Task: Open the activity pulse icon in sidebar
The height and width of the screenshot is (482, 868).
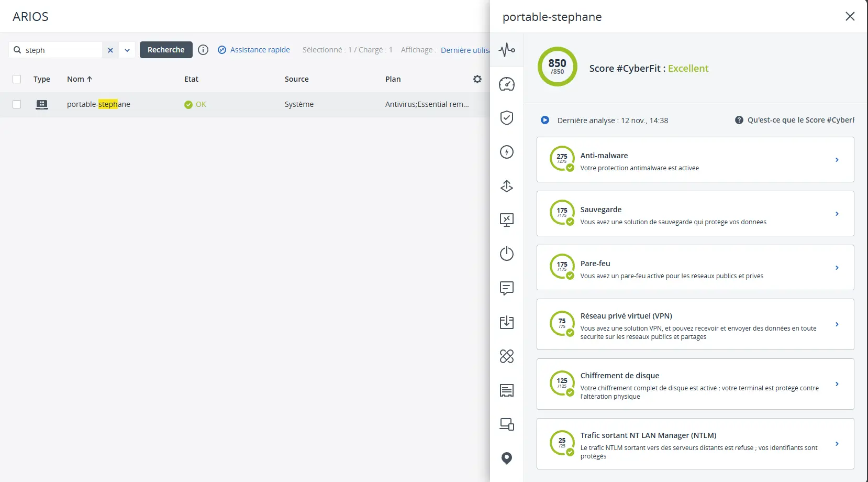Action: pyautogui.click(x=506, y=50)
